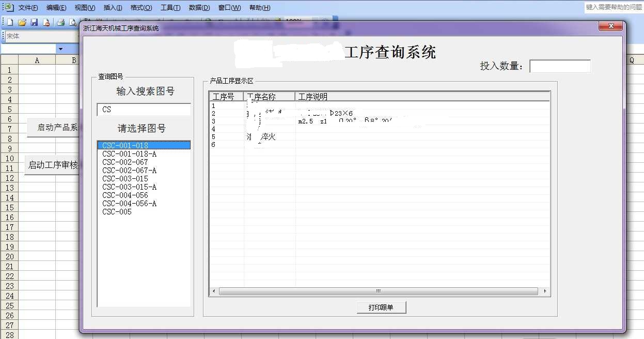Select row 1 header in Excel
This screenshot has width=644, height=339.
pyautogui.click(x=9, y=70)
